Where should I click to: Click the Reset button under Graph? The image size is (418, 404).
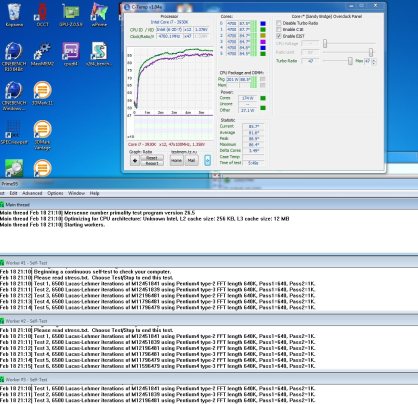click(152, 158)
